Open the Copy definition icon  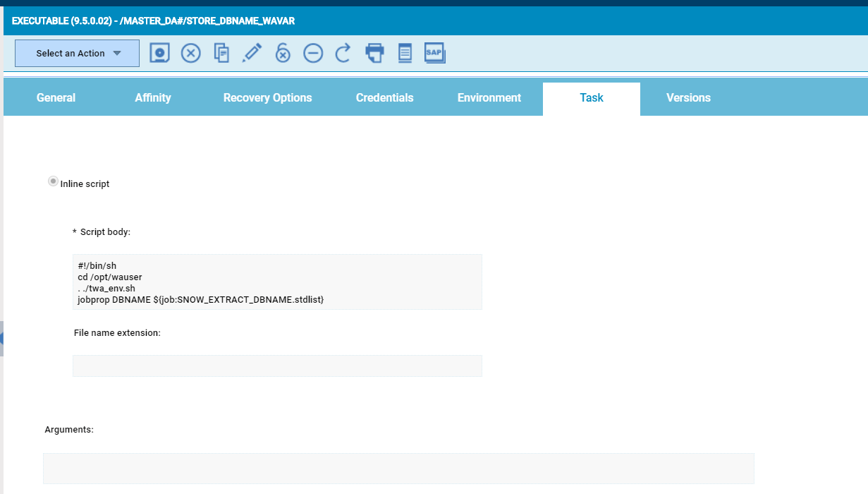[x=221, y=52]
